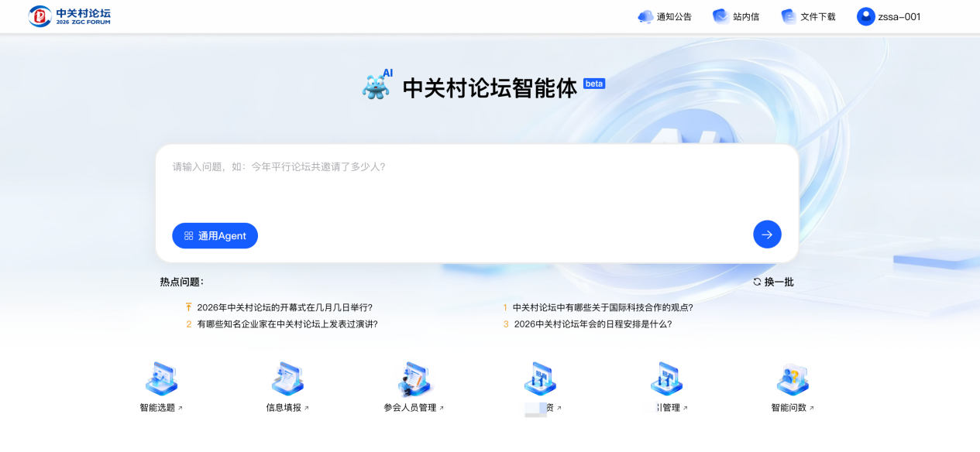Open the 智能选题 module icon

pos(161,379)
